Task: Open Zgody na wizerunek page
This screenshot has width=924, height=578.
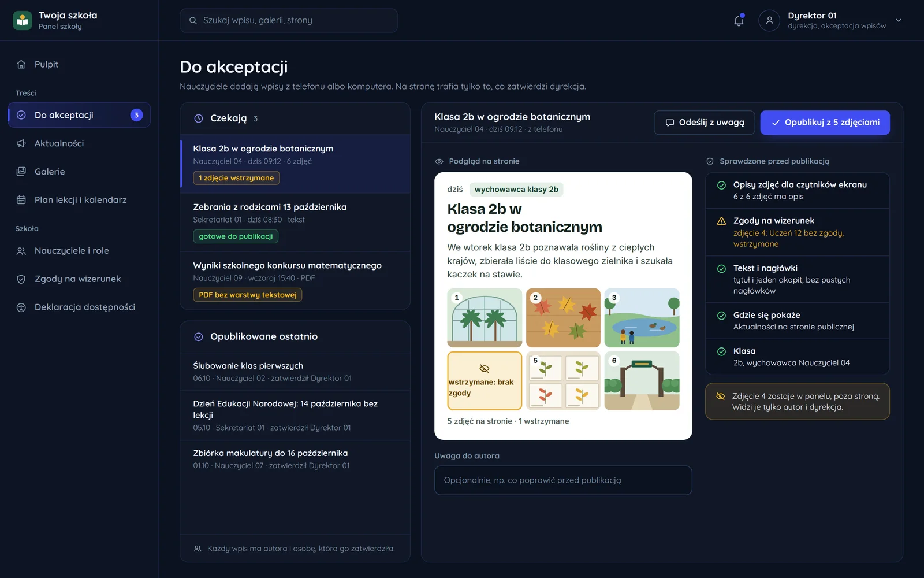Action: tap(79, 279)
